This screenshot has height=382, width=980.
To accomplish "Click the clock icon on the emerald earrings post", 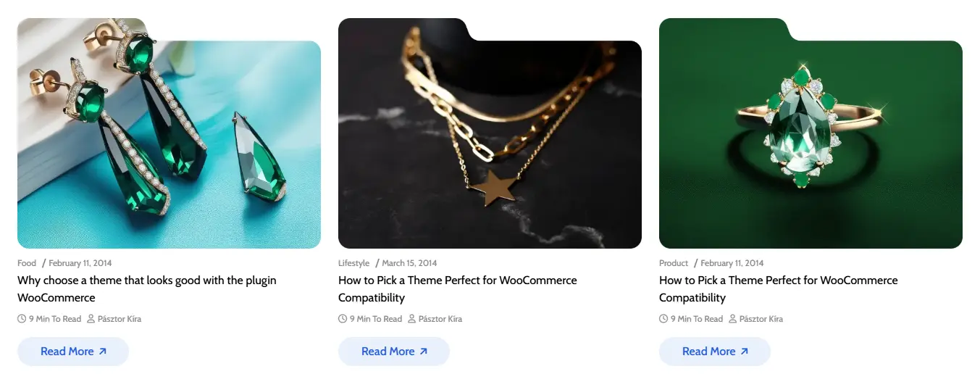I will (22, 319).
